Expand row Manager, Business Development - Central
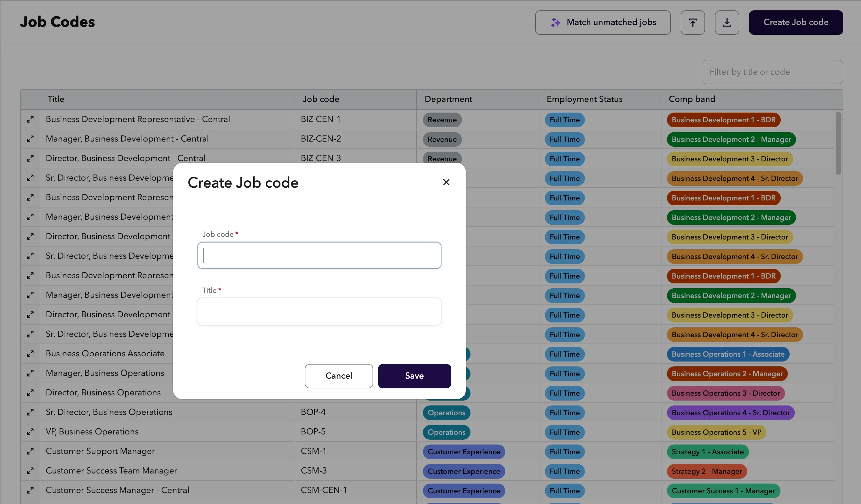This screenshot has width=861, height=504. click(30, 139)
